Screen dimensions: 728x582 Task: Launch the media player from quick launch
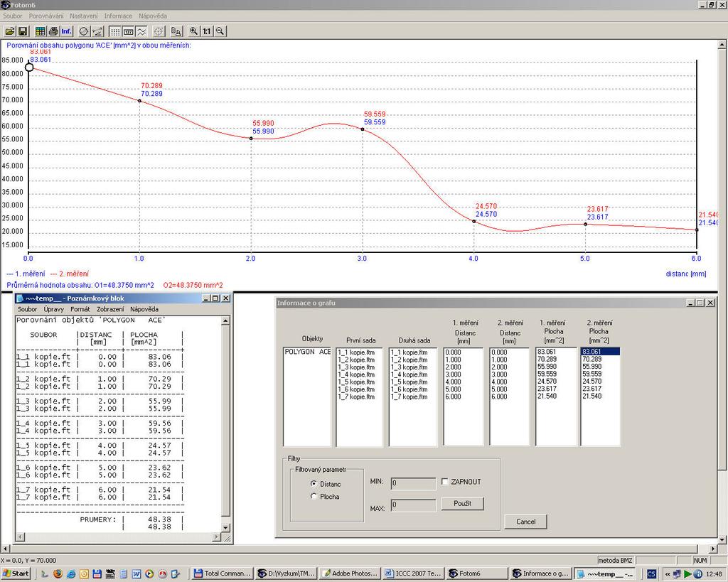[x=149, y=573]
